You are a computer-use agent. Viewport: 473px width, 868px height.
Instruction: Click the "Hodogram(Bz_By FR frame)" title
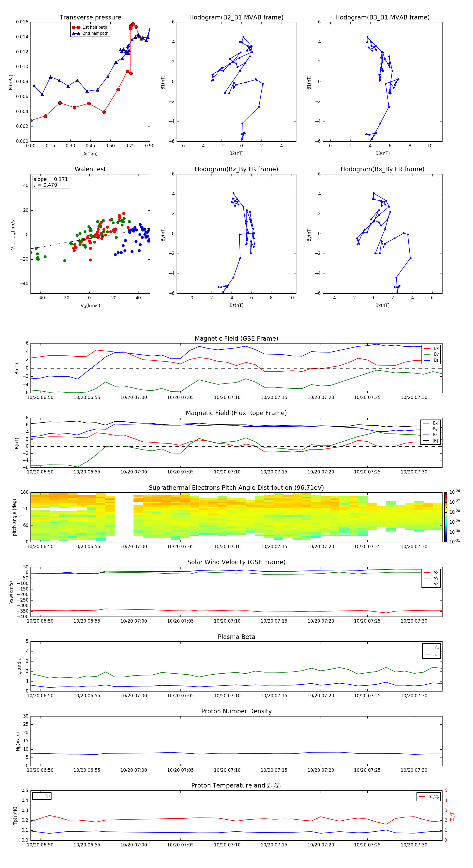[x=236, y=169]
